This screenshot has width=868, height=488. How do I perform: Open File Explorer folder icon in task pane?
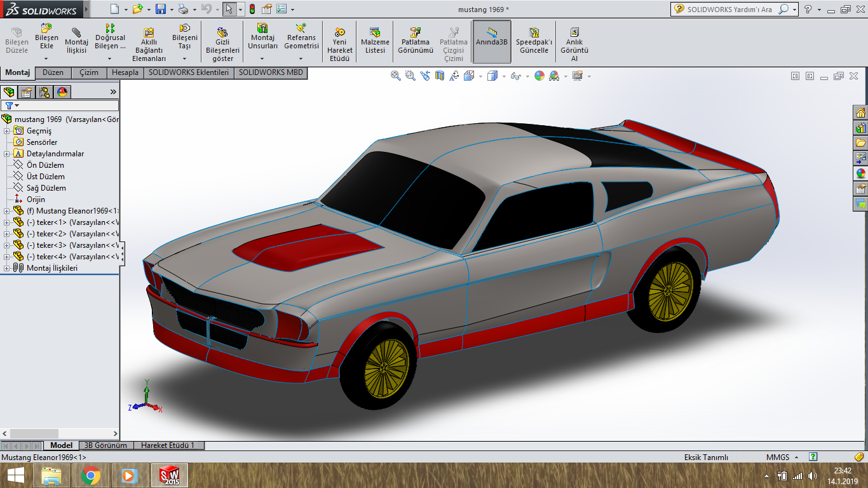click(861, 143)
